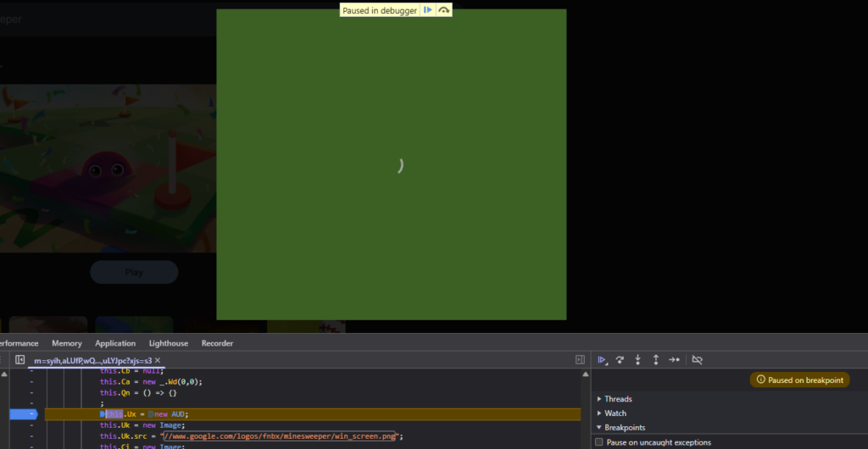Click the info icon beside Paused on breakpoint
868x449 pixels.
pos(760,380)
